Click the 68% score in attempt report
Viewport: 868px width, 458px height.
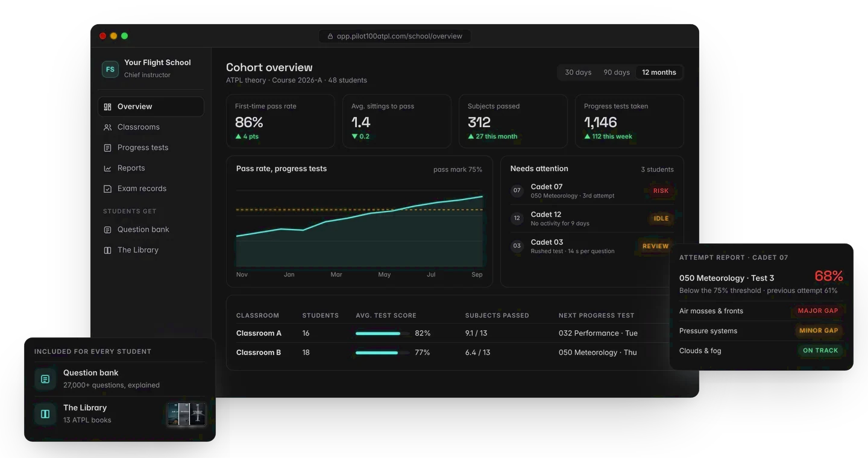coord(829,276)
